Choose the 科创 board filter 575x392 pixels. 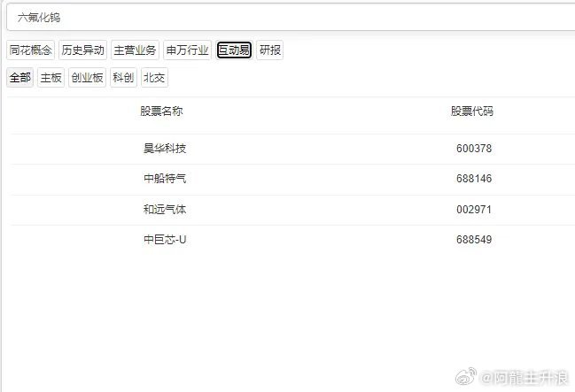(123, 77)
